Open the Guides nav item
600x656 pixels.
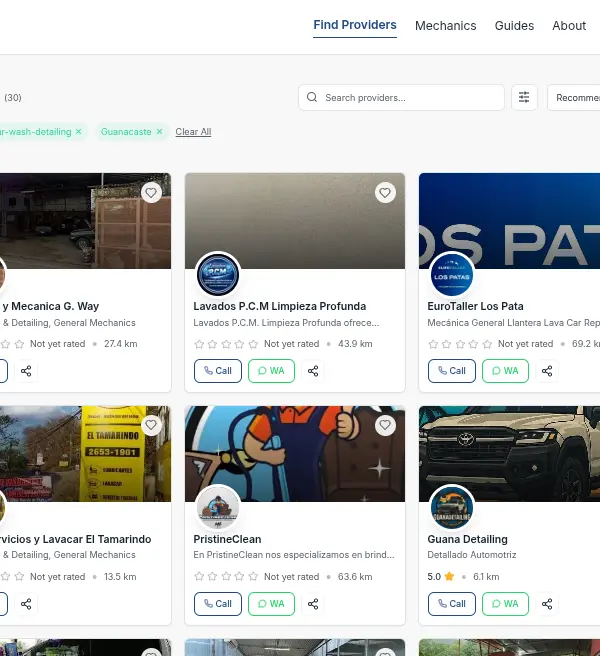point(514,26)
